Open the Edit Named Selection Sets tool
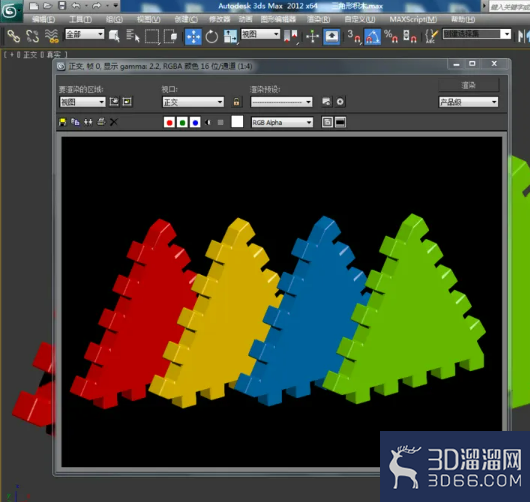 coord(432,36)
